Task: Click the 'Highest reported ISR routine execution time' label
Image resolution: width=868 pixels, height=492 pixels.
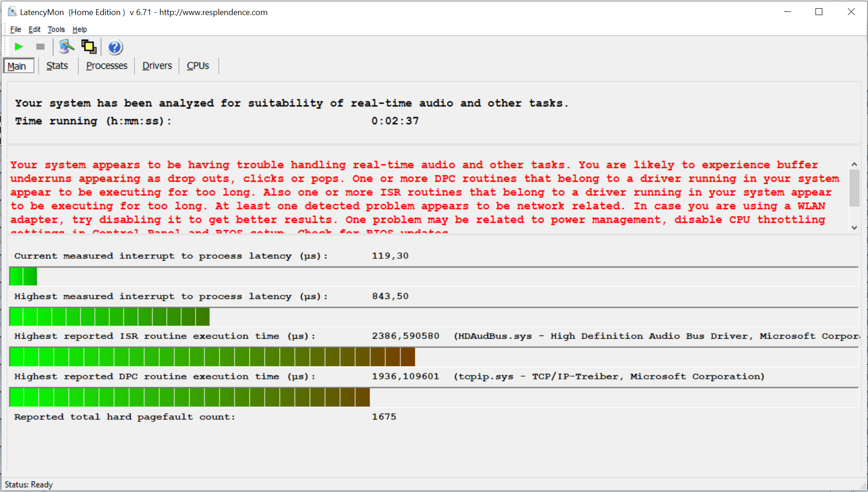Action: (165, 336)
